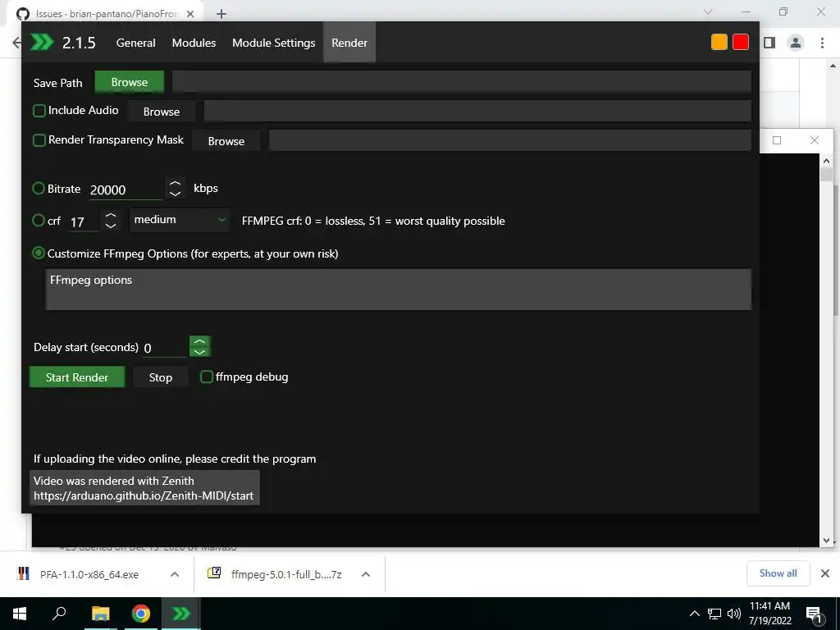The height and width of the screenshot is (630, 840).
Task: Click scroll-down arrow of background window
Action: tap(827, 541)
